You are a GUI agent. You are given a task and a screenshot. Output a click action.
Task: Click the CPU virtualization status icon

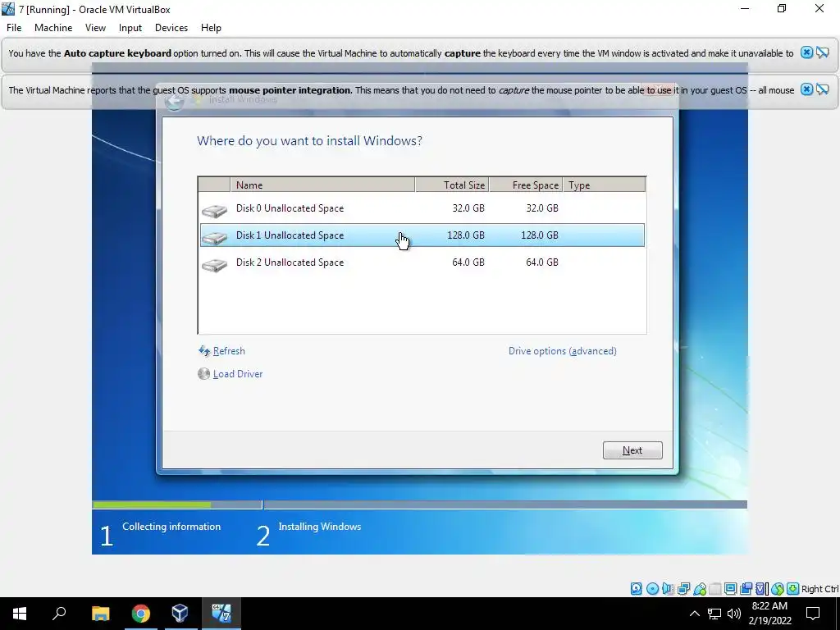click(x=762, y=589)
